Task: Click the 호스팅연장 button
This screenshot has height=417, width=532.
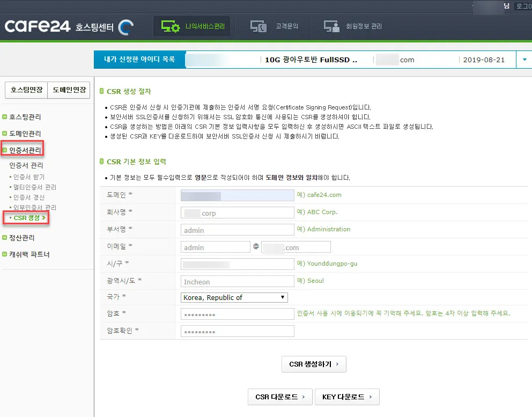Action: point(26,90)
